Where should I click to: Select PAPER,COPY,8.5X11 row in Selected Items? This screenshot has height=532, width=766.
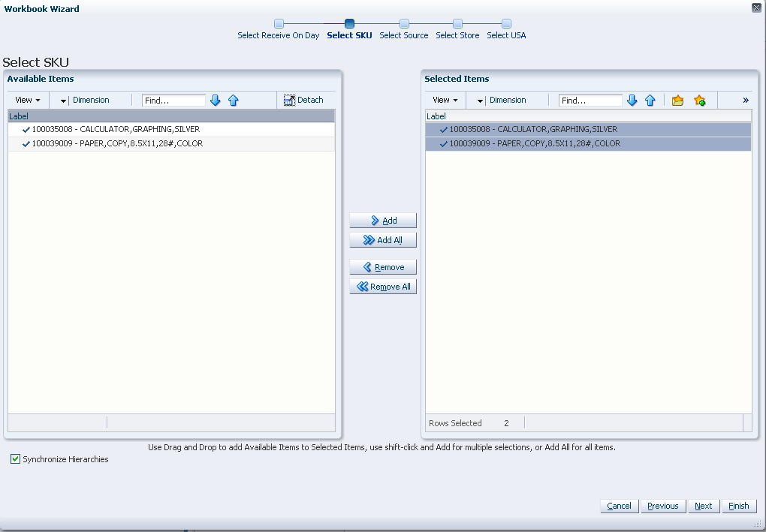[x=588, y=143]
